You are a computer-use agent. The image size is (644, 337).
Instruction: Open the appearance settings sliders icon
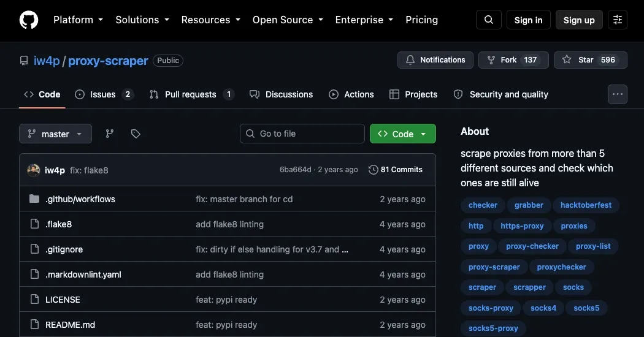coord(617,20)
